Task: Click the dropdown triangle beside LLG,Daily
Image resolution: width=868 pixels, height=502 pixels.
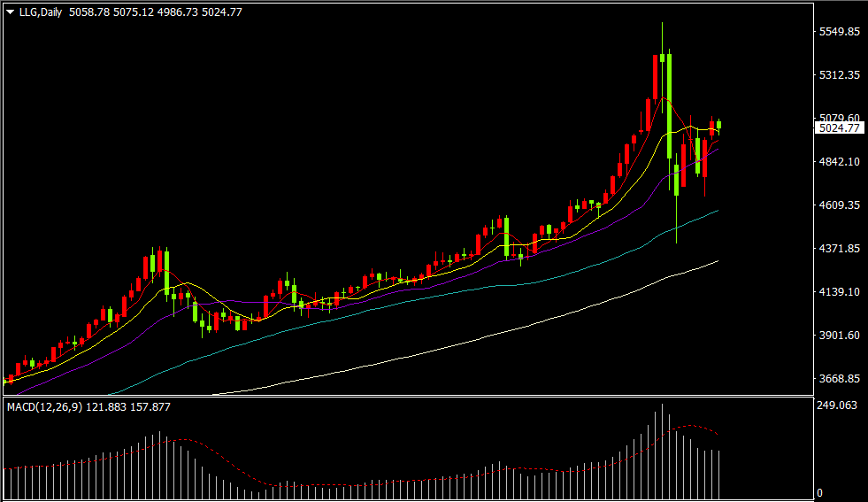Action: point(10,12)
